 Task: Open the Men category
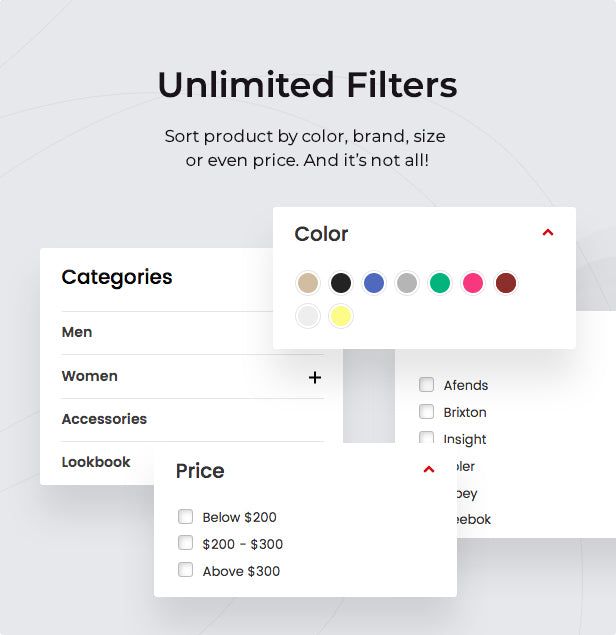pyautogui.click(x=77, y=332)
